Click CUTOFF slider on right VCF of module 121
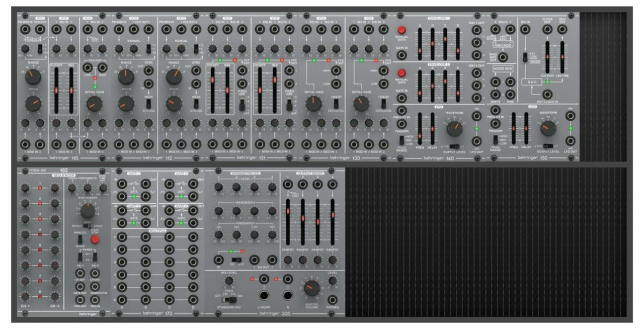Viewport: 644px width, 332px height. [x=260, y=90]
